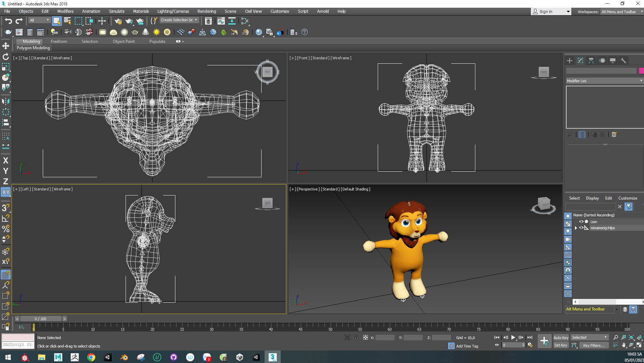Open Select by Name list icon
644x363 pixels.
click(x=67, y=21)
